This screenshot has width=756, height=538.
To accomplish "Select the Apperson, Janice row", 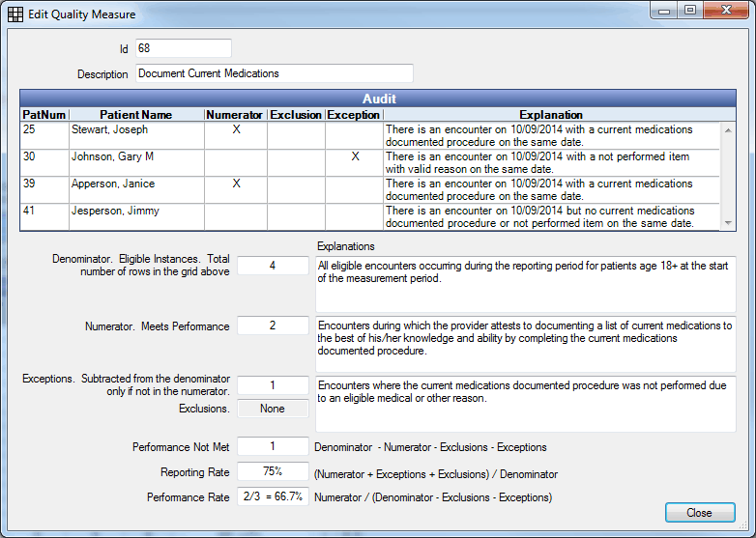I will click(135, 184).
